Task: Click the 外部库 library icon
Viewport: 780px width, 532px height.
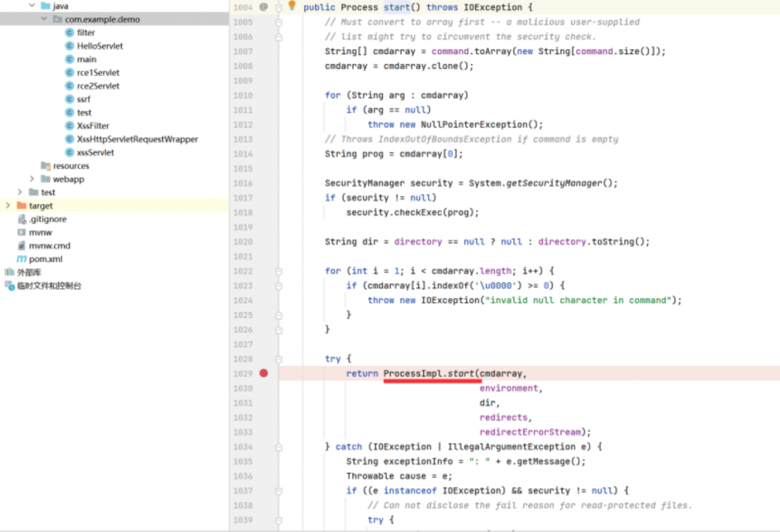Action: tap(9, 272)
